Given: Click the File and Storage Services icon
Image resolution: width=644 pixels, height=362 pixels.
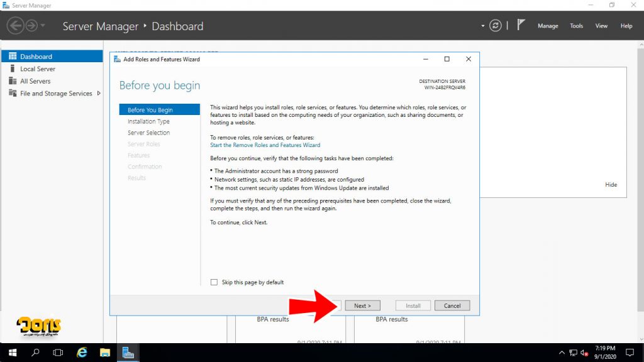Looking at the screenshot, I should [x=13, y=93].
